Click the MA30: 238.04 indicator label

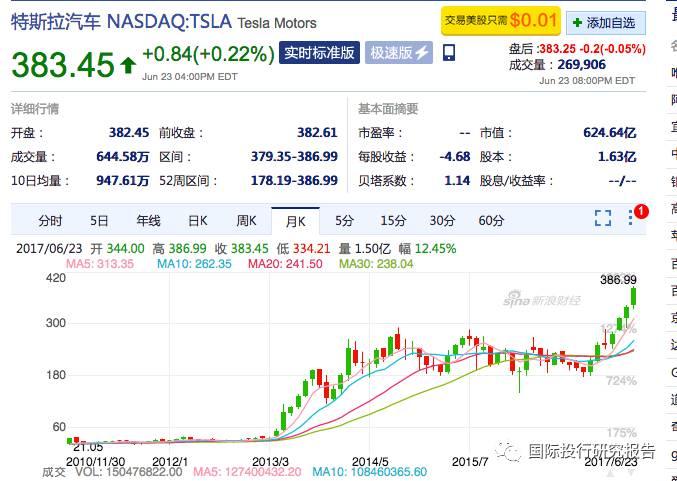click(x=376, y=264)
